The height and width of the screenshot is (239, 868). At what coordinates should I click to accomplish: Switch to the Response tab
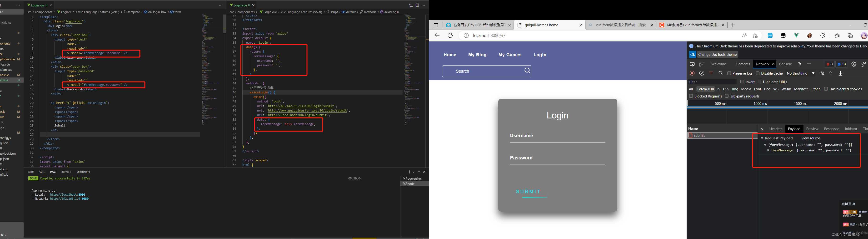click(x=831, y=129)
